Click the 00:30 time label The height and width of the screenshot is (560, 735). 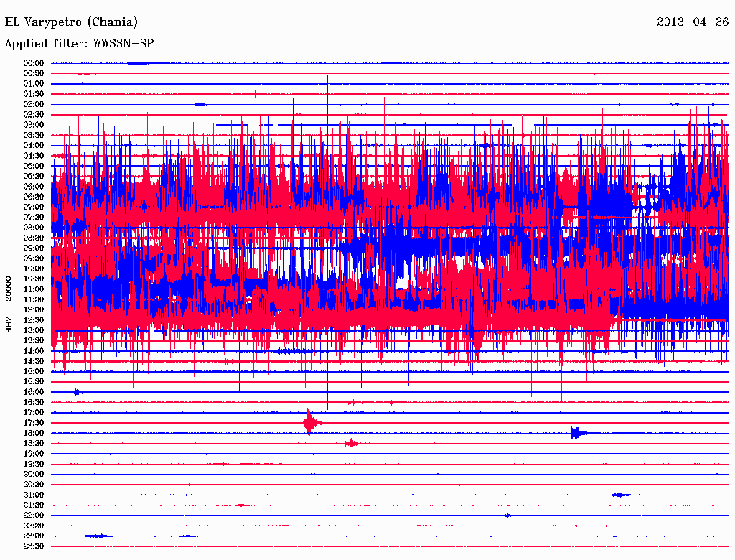point(33,74)
